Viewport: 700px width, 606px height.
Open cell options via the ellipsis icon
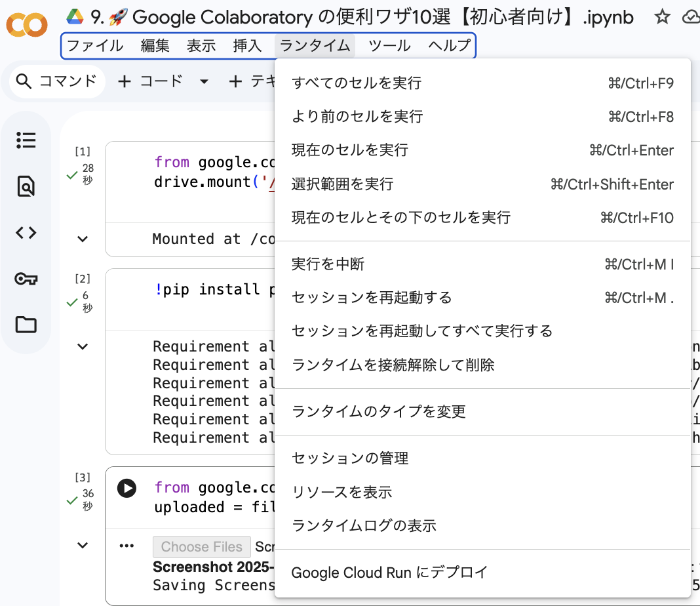tap(126, 545)
